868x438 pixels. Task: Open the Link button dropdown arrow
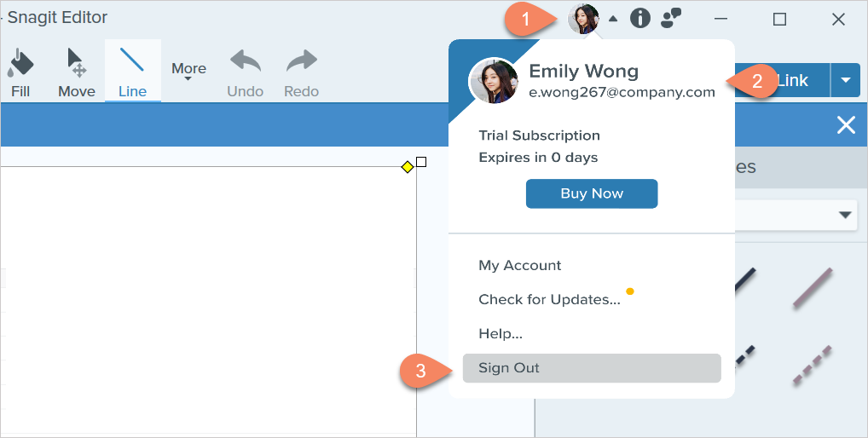tap(845, 80)
